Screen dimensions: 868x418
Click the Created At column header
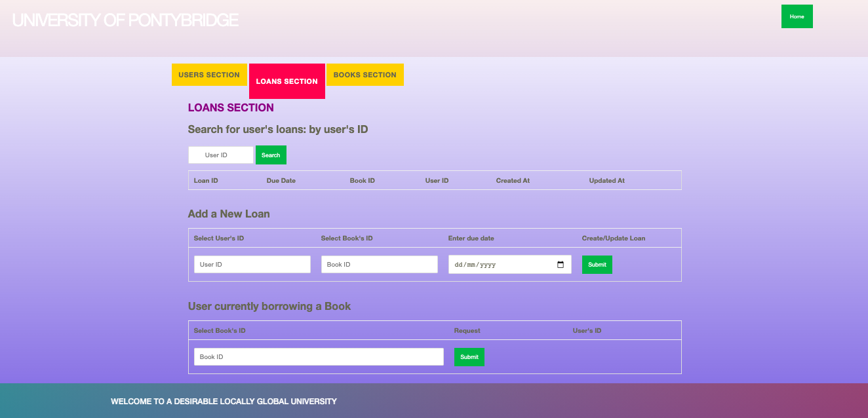coord(513,180)
